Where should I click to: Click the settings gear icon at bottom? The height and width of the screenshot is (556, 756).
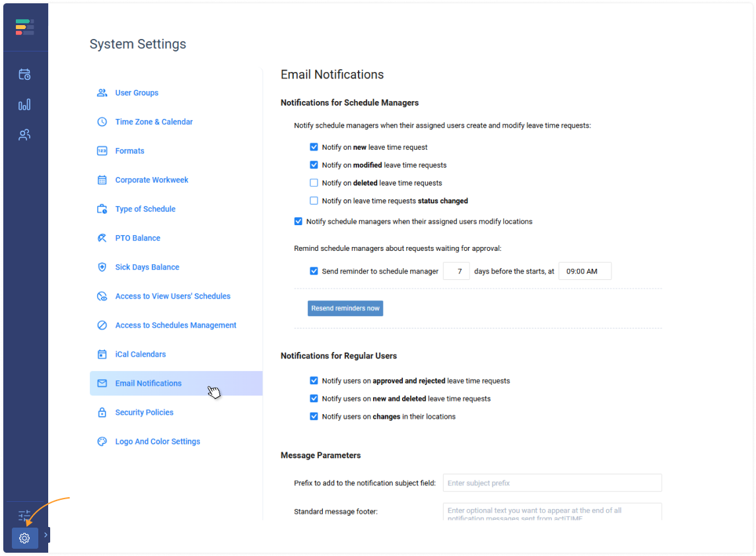(x=24, y=538)
